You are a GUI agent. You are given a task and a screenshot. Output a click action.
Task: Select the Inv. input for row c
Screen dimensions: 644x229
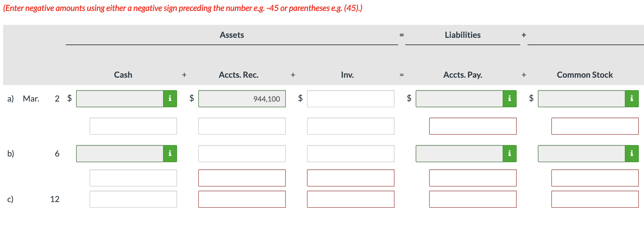(351, 199)
